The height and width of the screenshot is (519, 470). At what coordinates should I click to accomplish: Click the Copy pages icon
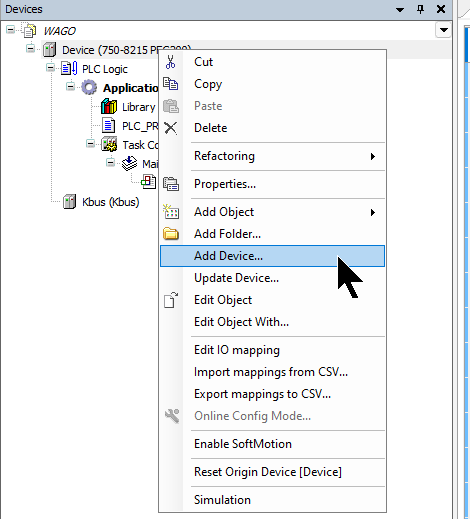click(171, 84)
